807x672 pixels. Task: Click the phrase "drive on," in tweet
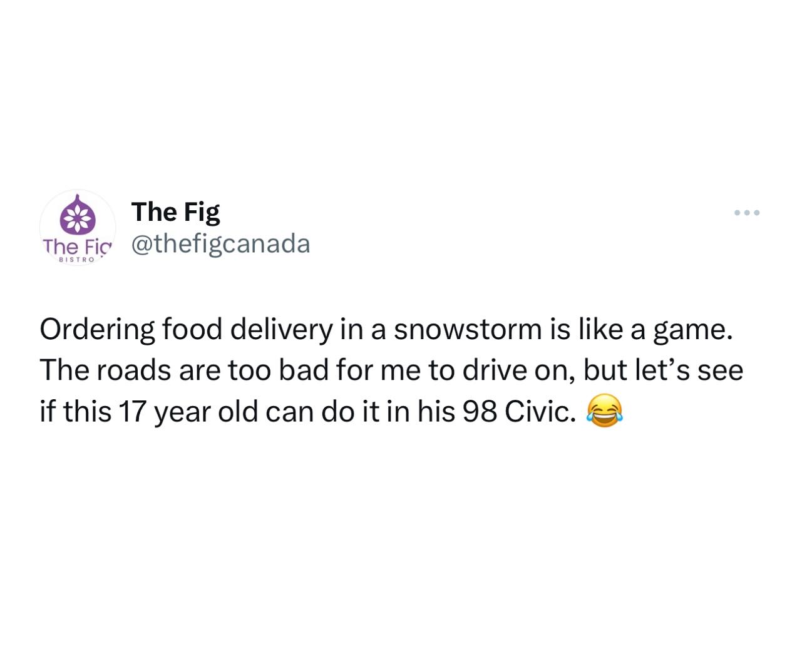519,370
